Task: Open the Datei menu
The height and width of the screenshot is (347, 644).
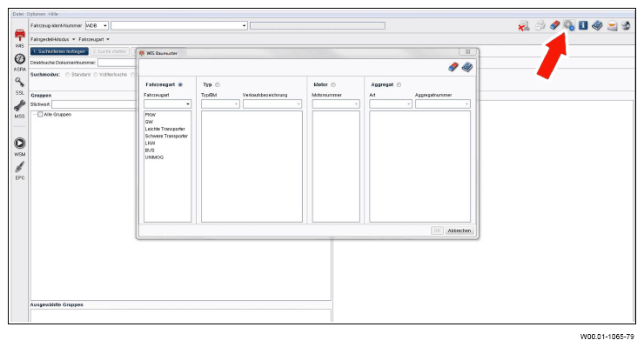Action: pyautogui.click(x=18, y=14)
